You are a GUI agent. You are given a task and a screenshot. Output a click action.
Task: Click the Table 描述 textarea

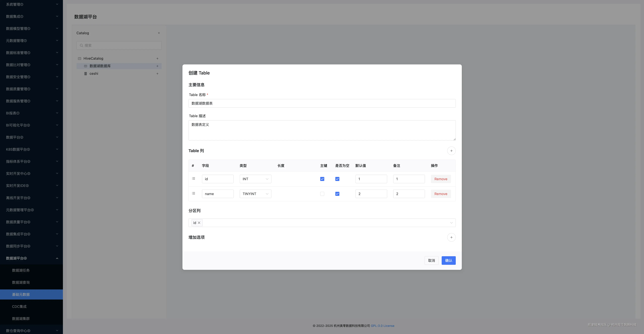pyautogui.click(x=322, y=130)
